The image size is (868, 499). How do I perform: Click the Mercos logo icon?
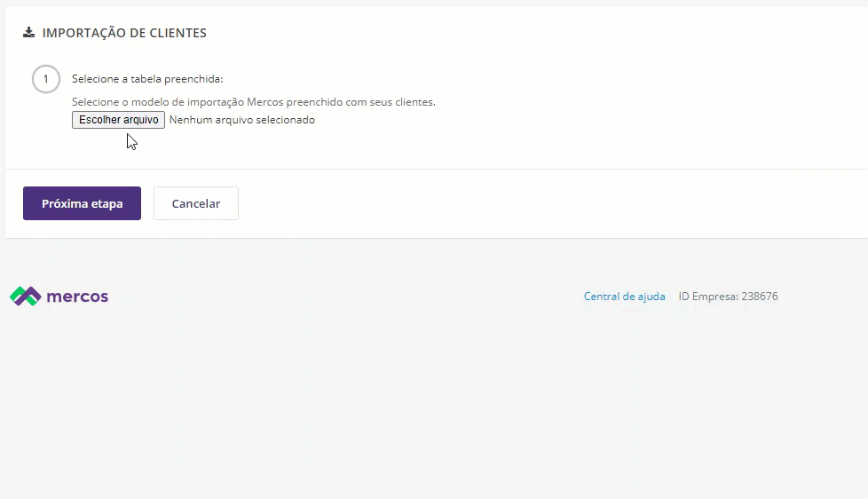[x=25, y=297]
